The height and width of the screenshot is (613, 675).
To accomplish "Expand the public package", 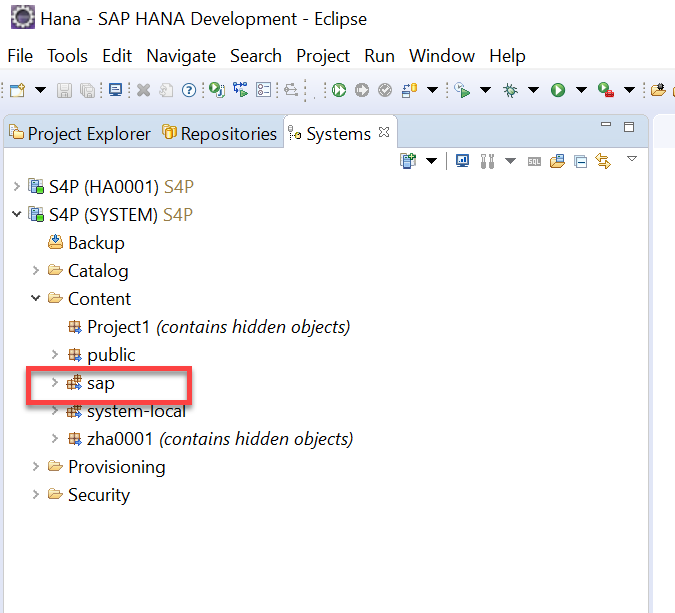I will 54,354.
